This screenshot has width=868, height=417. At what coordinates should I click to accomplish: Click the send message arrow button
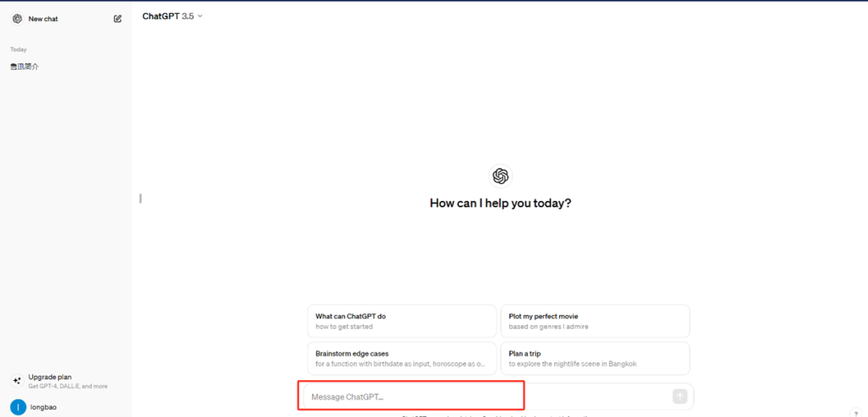click(680, 396)
